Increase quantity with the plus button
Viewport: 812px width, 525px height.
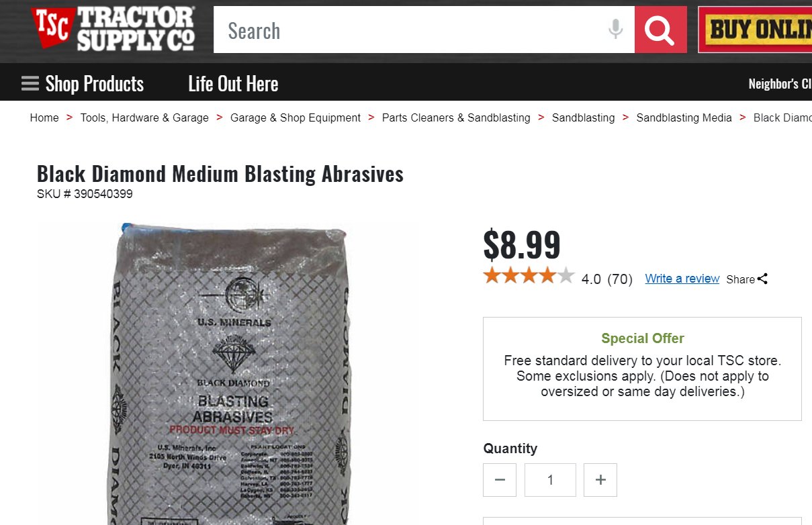click(600, 480)
